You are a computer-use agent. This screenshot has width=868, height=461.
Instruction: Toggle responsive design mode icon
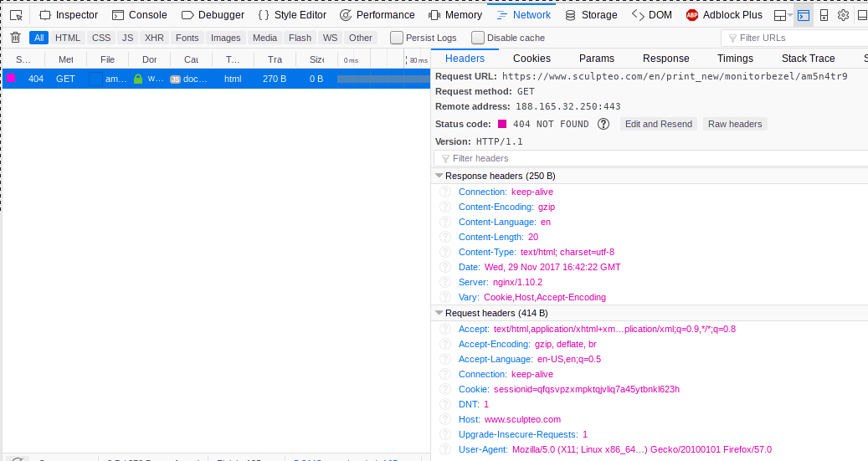pos(824,15)
